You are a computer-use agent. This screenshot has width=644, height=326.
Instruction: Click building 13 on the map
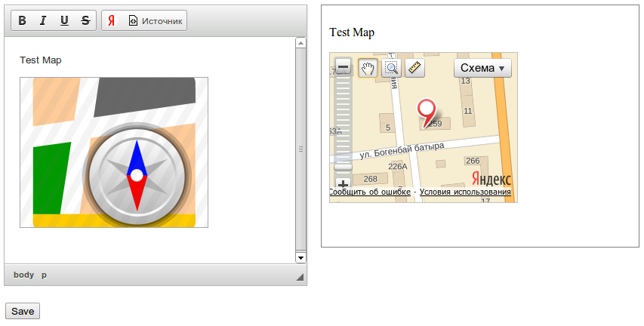pos(465,81)
